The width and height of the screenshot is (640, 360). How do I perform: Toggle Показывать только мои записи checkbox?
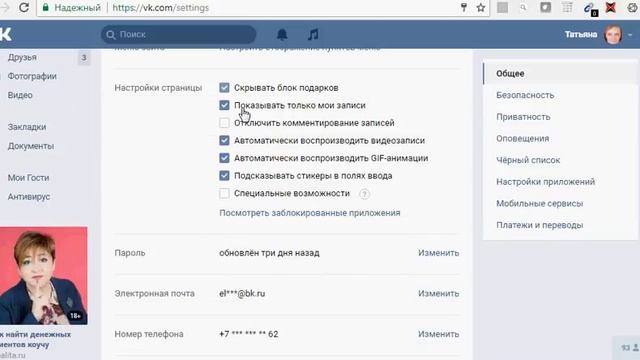(224, 105)
